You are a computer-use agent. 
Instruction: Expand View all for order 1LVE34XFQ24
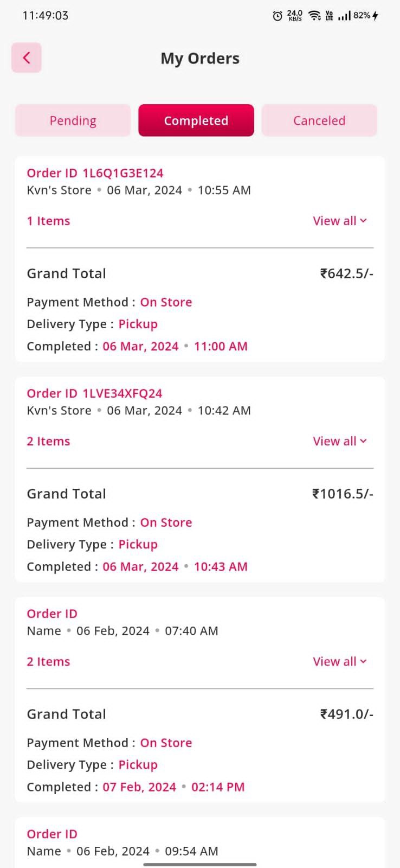[x=340, y=441]
